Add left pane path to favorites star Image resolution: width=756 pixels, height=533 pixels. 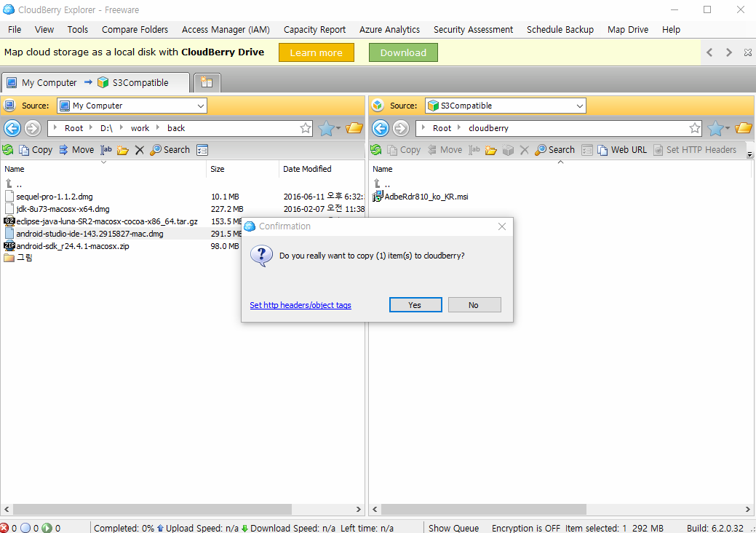tap(305, 128)
